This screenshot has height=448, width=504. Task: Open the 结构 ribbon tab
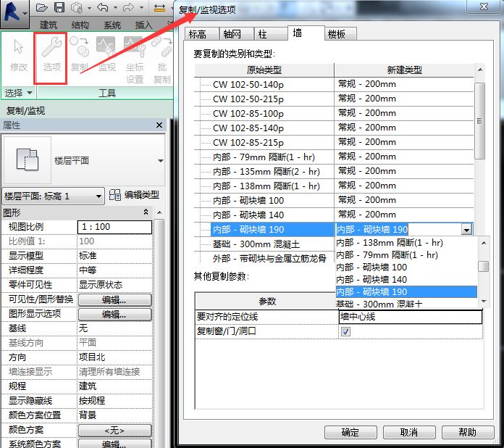pyautogui.click(x=80, y=25)
